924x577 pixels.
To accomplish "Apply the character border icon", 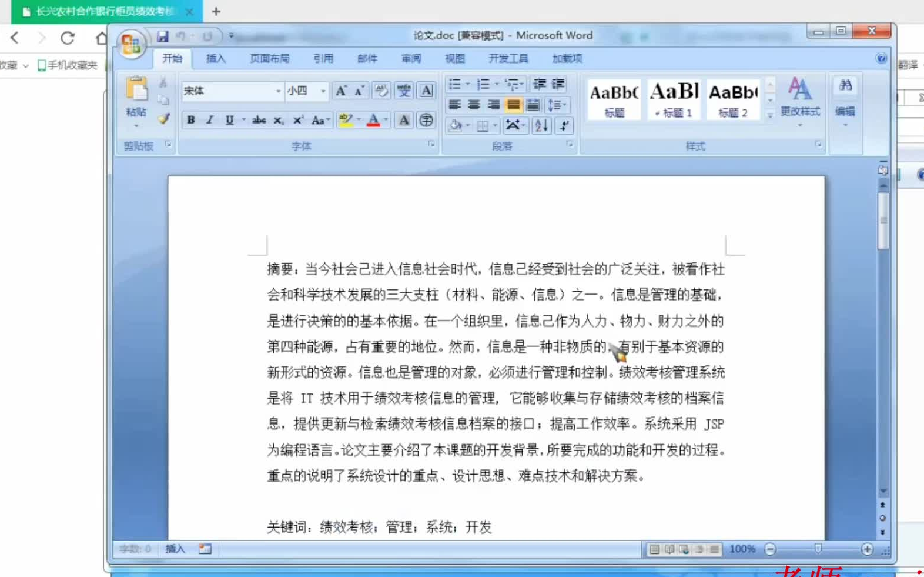I will pyautogui.click(x=426, y=91).
